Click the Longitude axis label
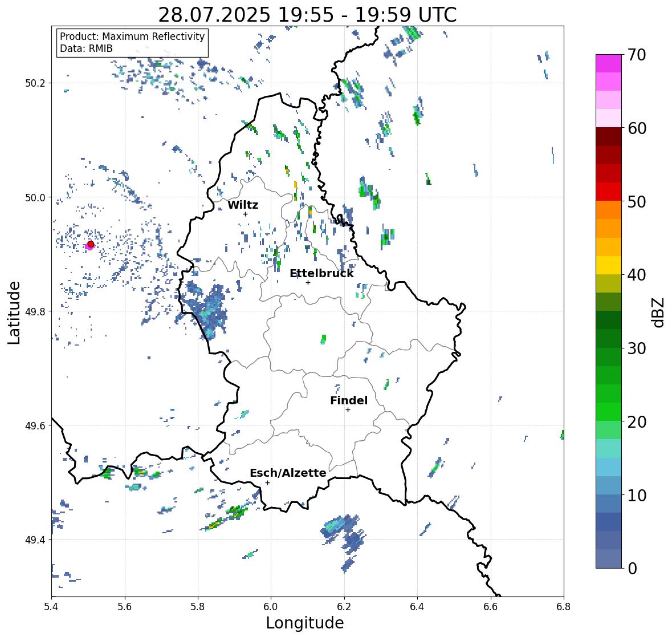Image resolution: width=672 pixels, height=637 pixels. (305, 623)
